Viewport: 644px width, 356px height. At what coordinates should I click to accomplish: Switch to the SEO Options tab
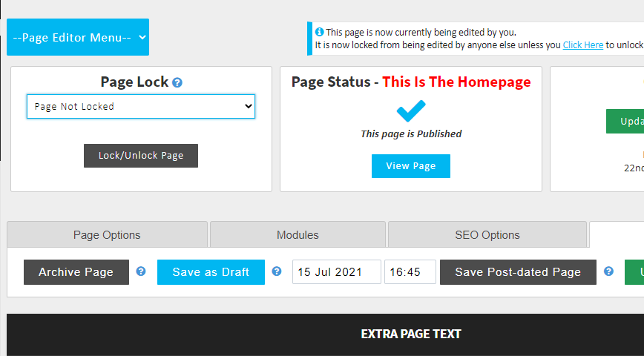point(487,234)
